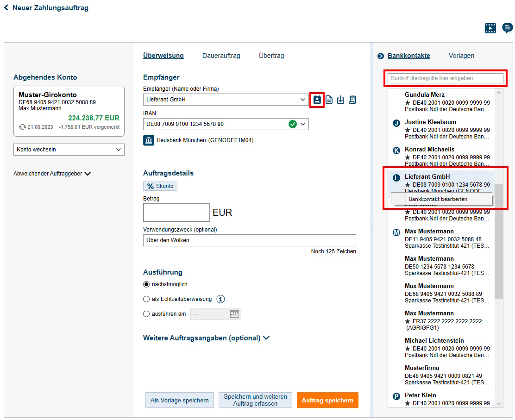This screenshot has height=420, width=515.
Task: Choose als Echtzeitüberweisung option
Action: (146, 299)
